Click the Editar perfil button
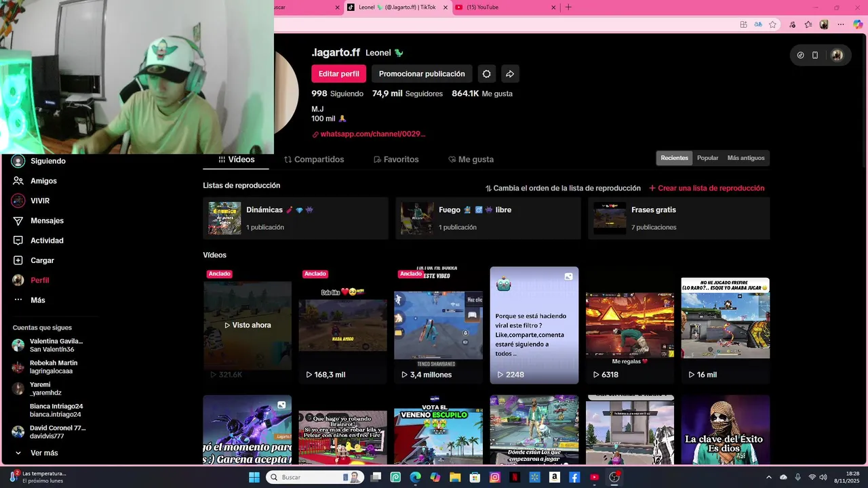The width and height of the screenshot is (868, 488). pos(339,74)
